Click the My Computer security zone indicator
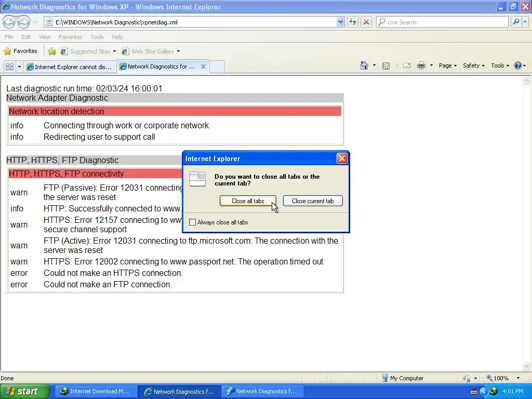 pos(403,378)
